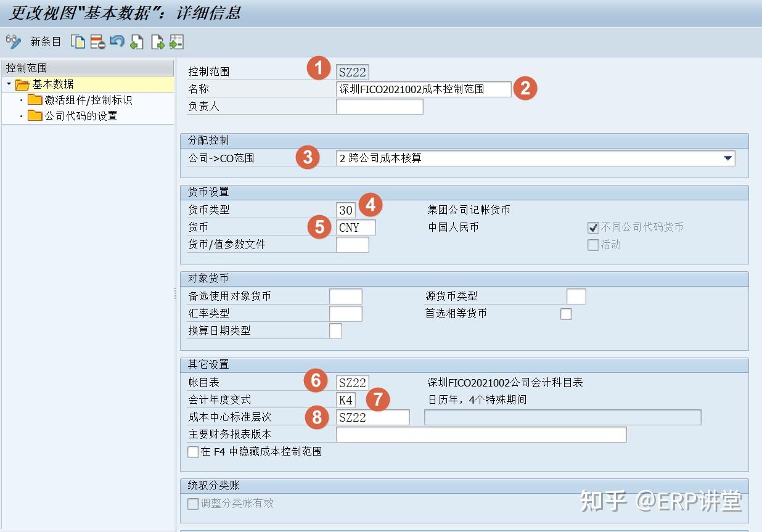Click the 负责人 input field

tap(380, 106)
